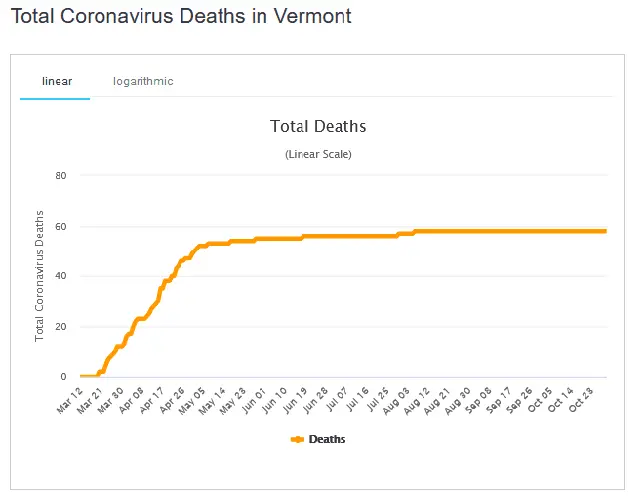Click the orange Deaths legend marker icon
Screen dimensions: 629x502
point(297,439)
